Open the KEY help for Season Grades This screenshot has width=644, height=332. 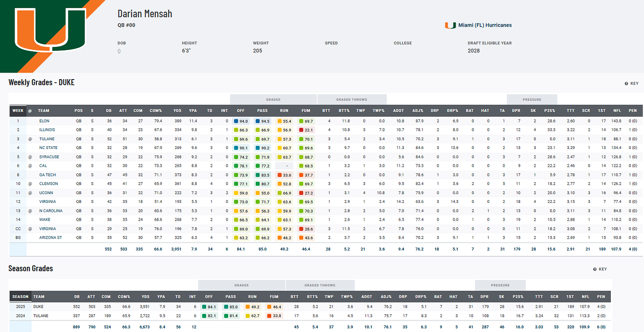coord(600,269)
